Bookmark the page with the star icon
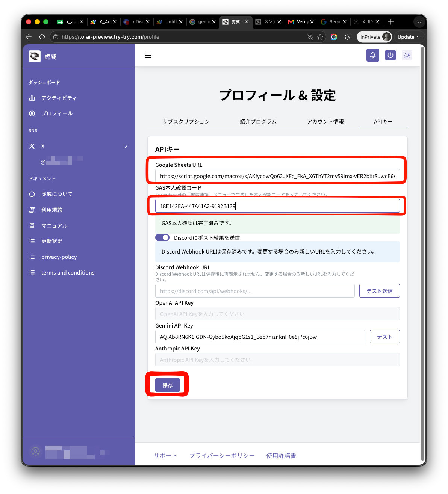 (320, 37)
